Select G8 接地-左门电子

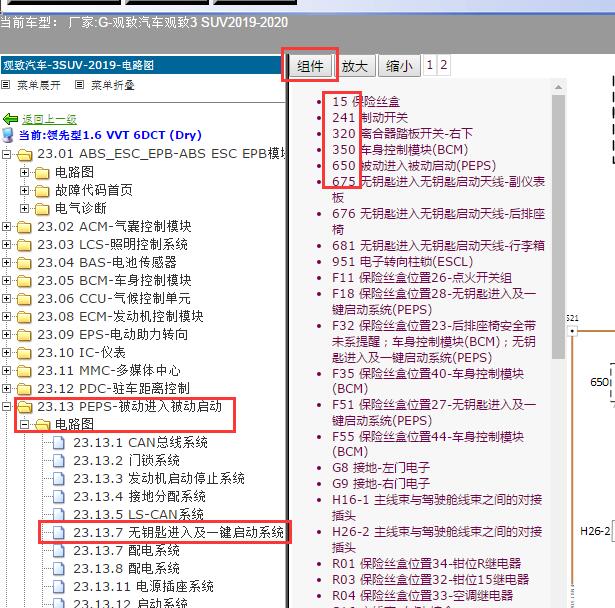pyautogui.click(x=381, y=468)
